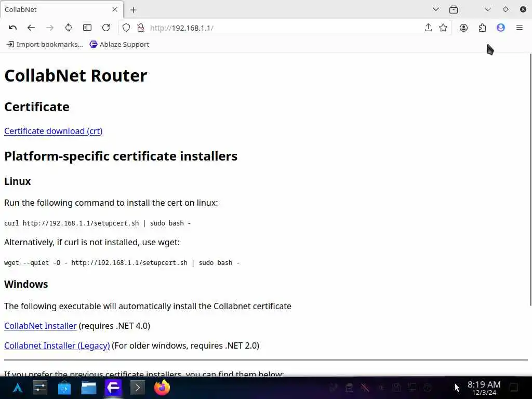
Task: Click the CollabNet Router heading
Action: click(x=76, y=75)
